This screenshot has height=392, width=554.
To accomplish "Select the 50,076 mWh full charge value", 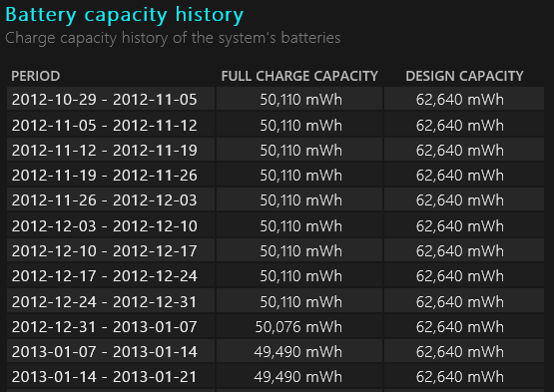I will click(x=298, y=327).
